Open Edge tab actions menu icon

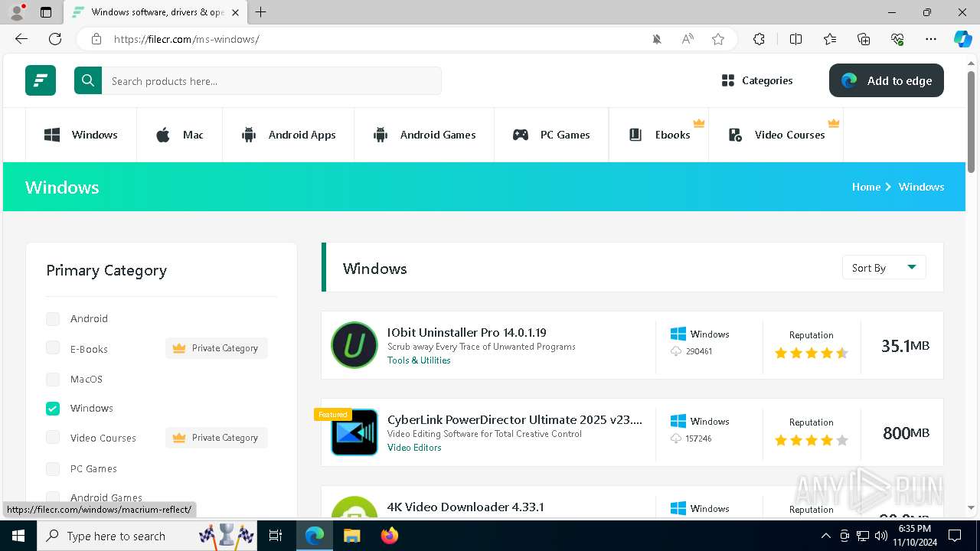pyautogui.click(x=46, y=12)
